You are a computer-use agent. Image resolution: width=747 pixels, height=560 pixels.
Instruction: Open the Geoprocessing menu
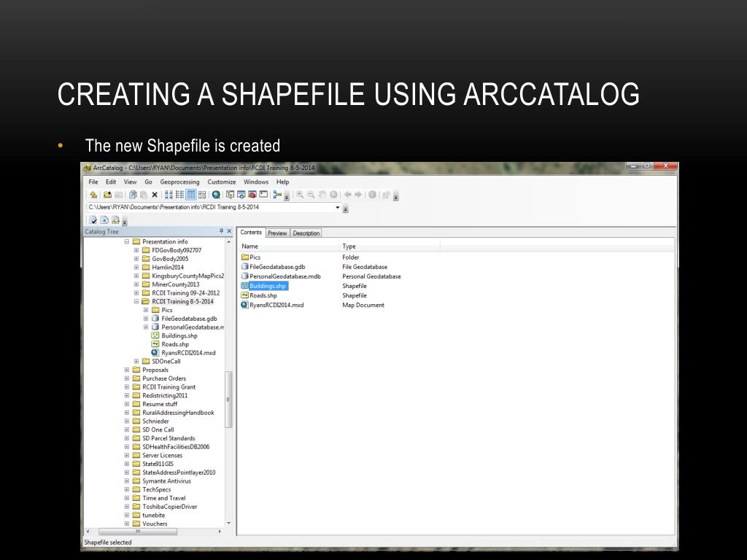179,182
